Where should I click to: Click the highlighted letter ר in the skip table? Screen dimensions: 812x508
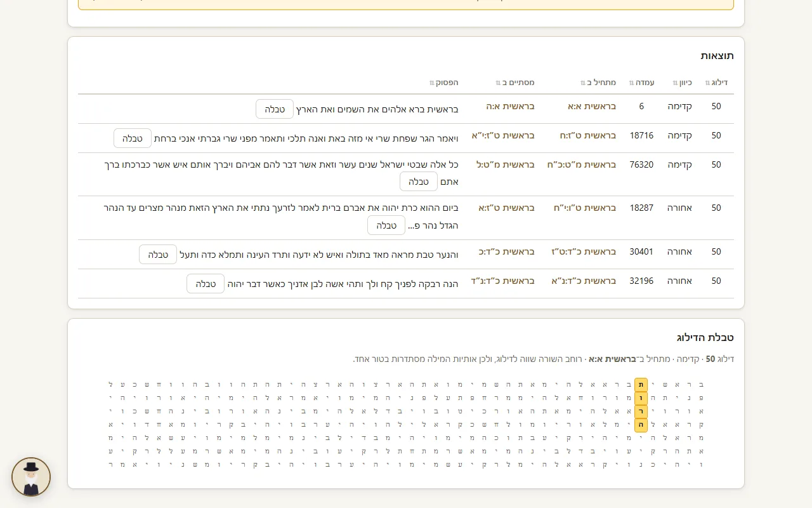click(641, 411)
